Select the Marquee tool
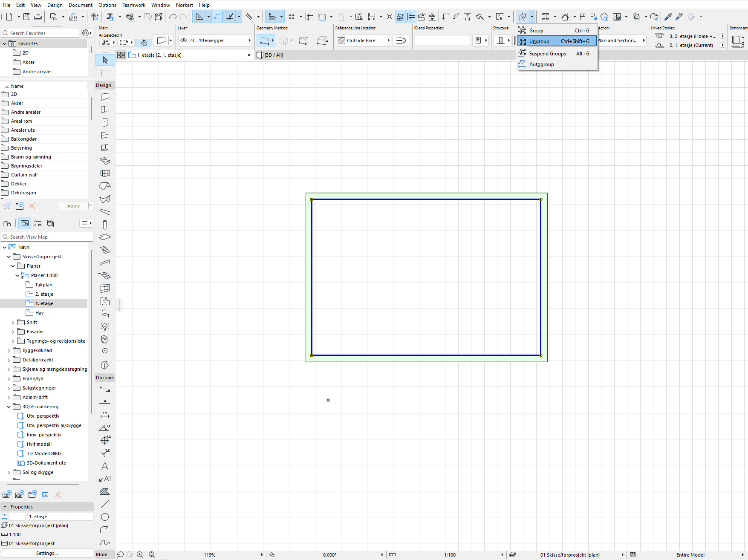The image size is (748, 560). coord(105,73)
